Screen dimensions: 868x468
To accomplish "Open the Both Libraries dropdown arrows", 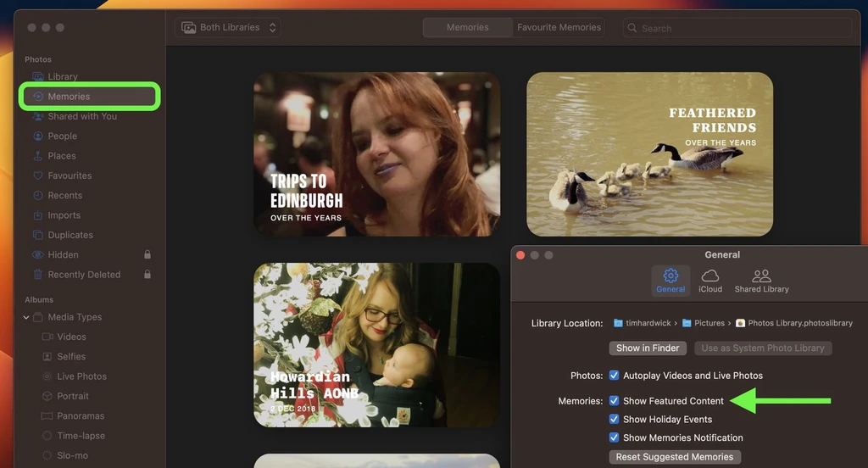I will click(272, 28).
